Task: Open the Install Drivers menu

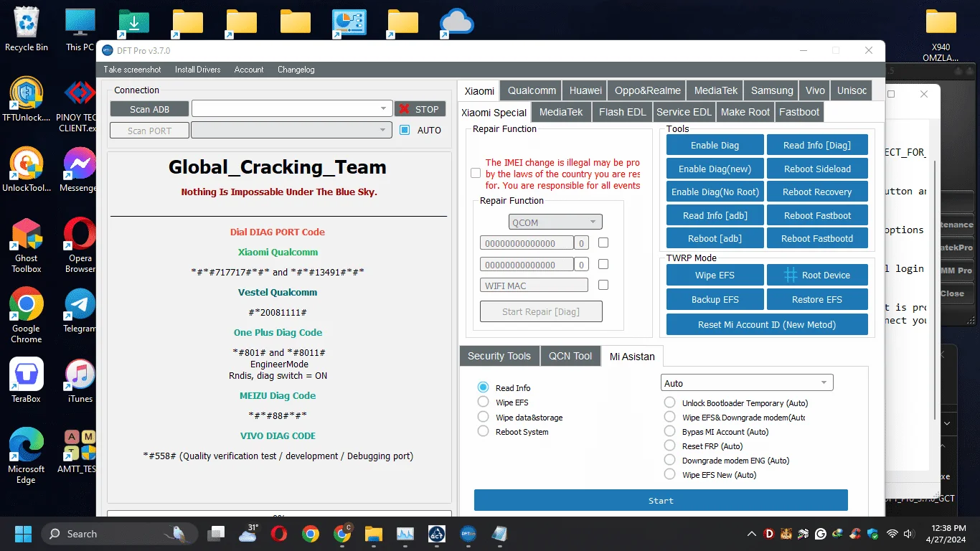Action: (197, 70)
